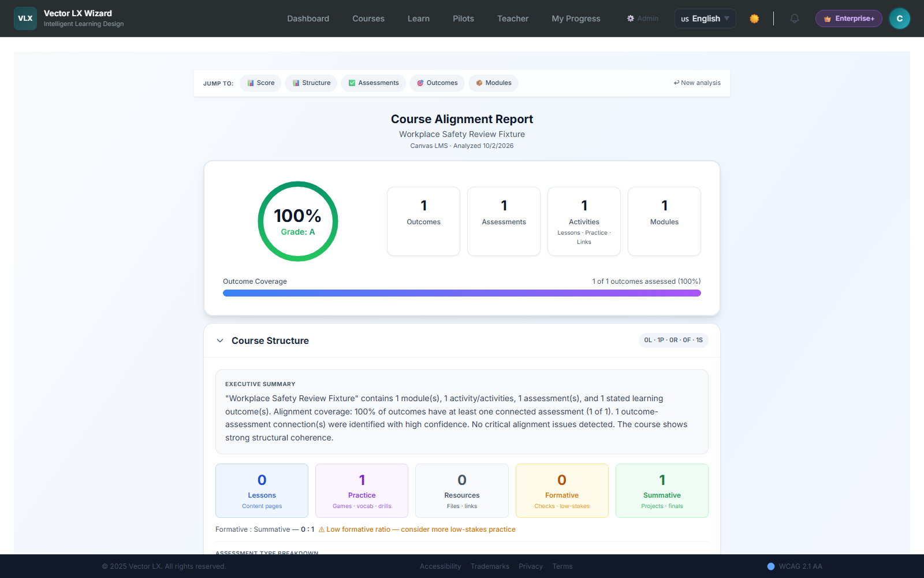Select the Resources tile
Viewport: 924px width, 578px height.
[462, 491]
